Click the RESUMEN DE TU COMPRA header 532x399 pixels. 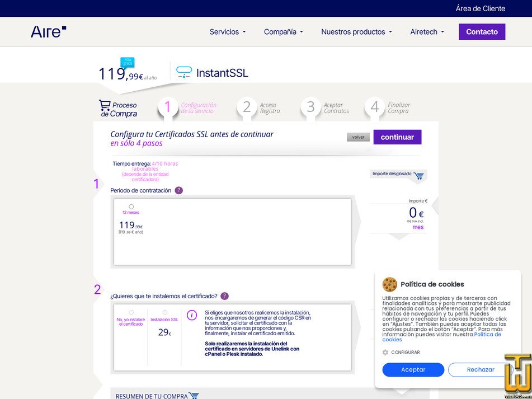152,396
